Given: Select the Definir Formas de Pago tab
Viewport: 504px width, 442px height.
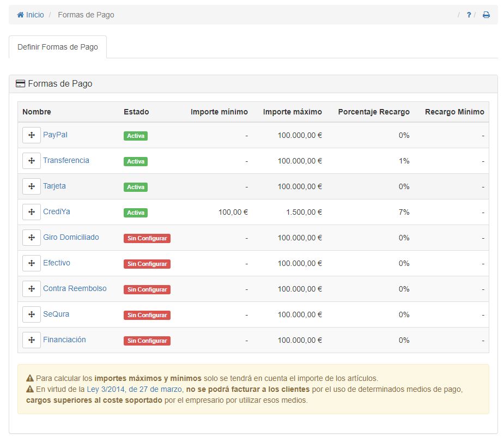Looking at the screenshot, I should [x=58, y=47].
